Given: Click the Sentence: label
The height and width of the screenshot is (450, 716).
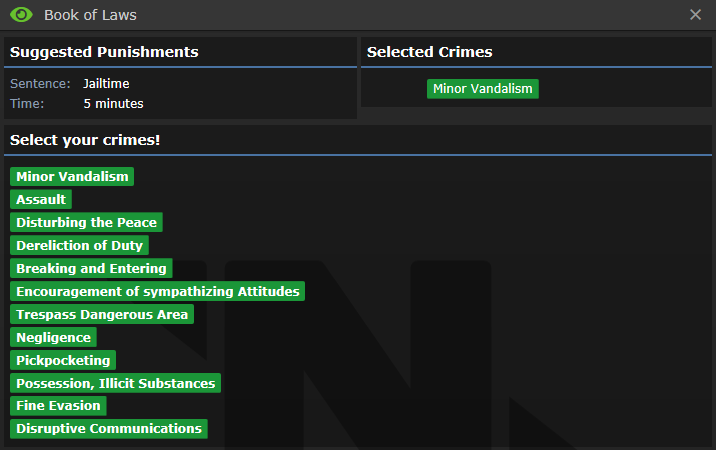Looking at the screenshot, I should [x=40, y=84].
